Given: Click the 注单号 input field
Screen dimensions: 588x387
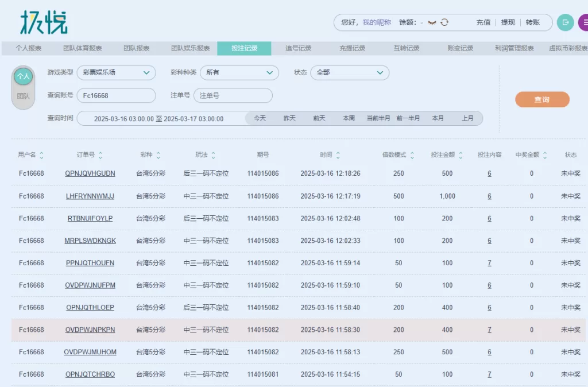Looking at the screenshot, I should point(233,95).
